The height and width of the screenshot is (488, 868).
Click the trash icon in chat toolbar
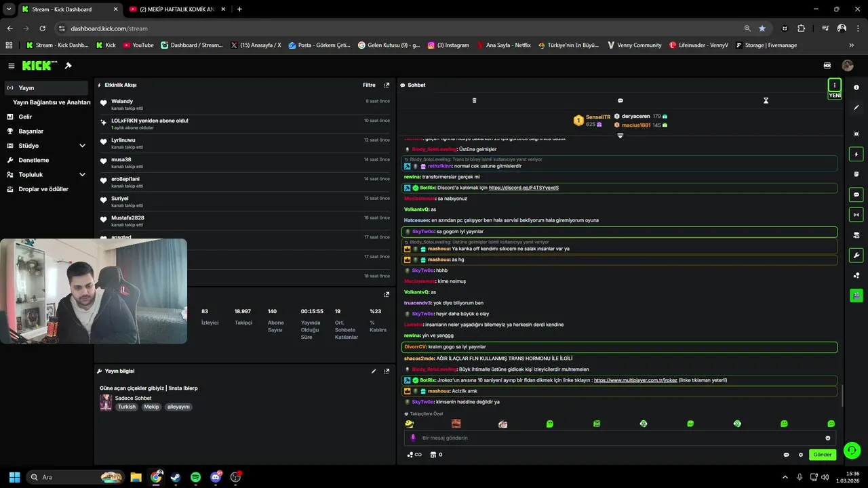tap(474, 100)
